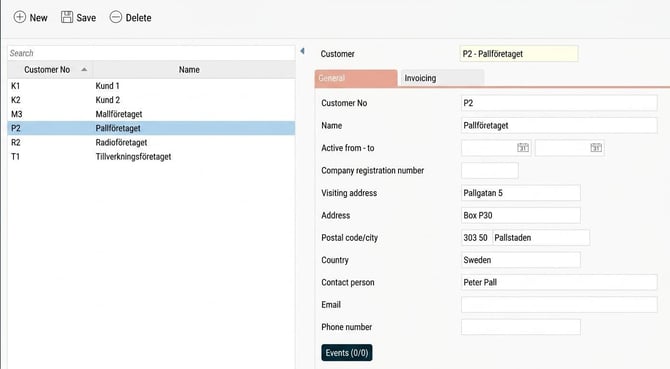Open the Active to date calendar icon

point(596,148)
